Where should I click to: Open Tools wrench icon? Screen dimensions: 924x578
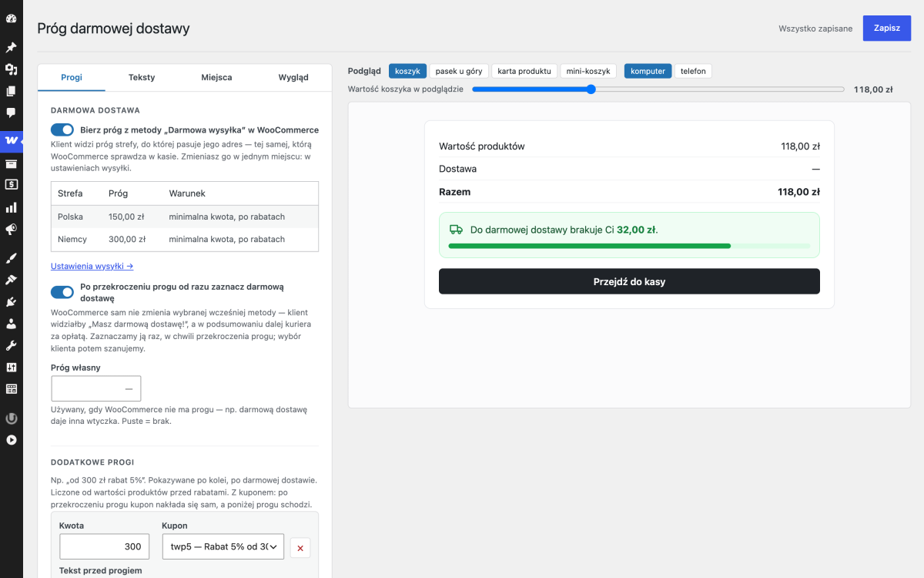[x=11, y=345]
